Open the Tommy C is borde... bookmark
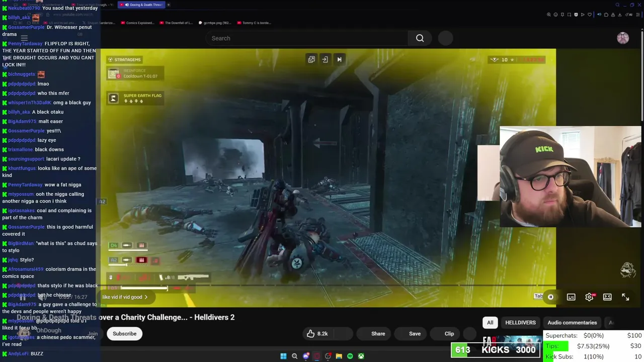This screenshot has width=644, height=362. (x=254, y=23)
